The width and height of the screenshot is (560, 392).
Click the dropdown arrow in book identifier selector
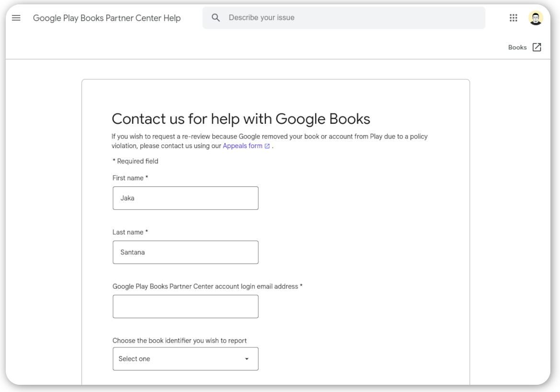(x=247, y=359)
